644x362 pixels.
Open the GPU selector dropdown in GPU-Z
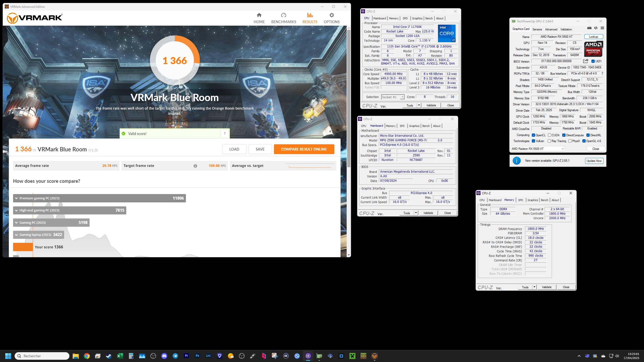pyautogui.click(x=538, y=149)
